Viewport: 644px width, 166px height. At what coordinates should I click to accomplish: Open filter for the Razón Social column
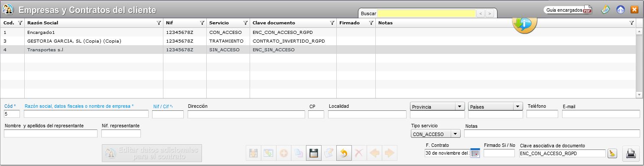[x=159, y=23]
